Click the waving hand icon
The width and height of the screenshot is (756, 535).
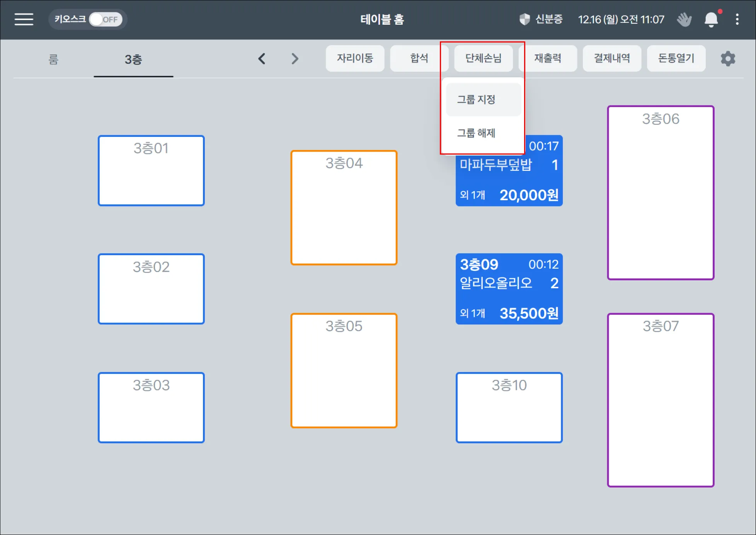684,19
